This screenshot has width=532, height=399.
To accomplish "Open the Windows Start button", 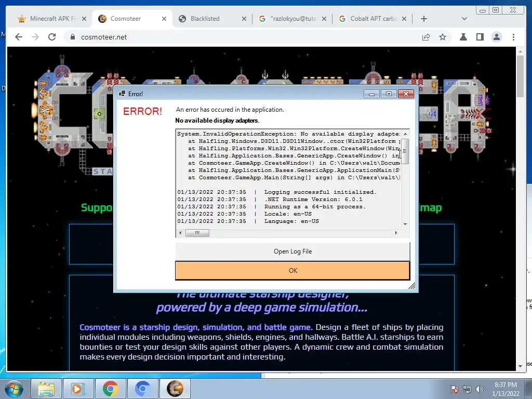I will tap(14, 389).
